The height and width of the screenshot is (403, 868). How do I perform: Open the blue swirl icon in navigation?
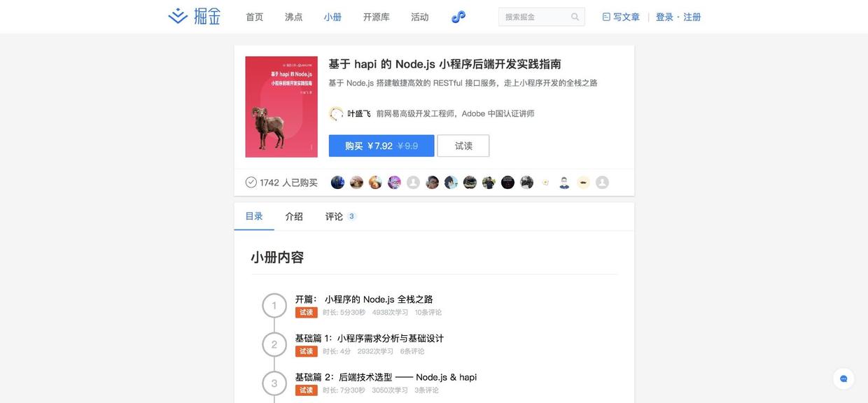pyautogui.click(x=458, y=17)
